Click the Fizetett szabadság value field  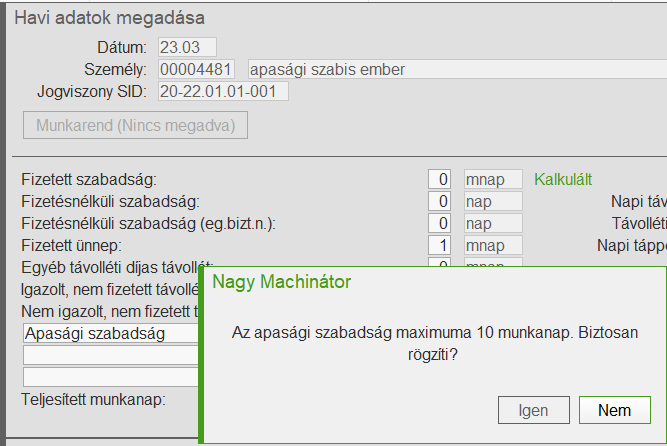click(439, 180)
